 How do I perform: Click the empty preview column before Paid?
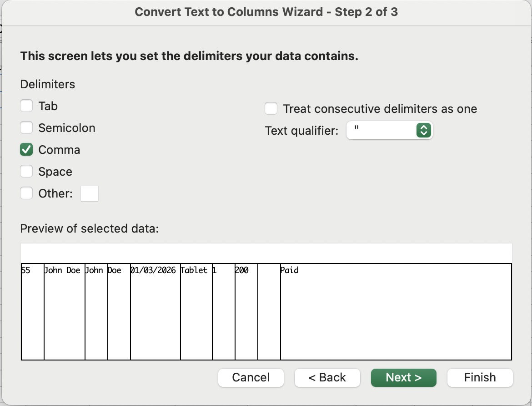pyautogui.click(x=269, y=310)
